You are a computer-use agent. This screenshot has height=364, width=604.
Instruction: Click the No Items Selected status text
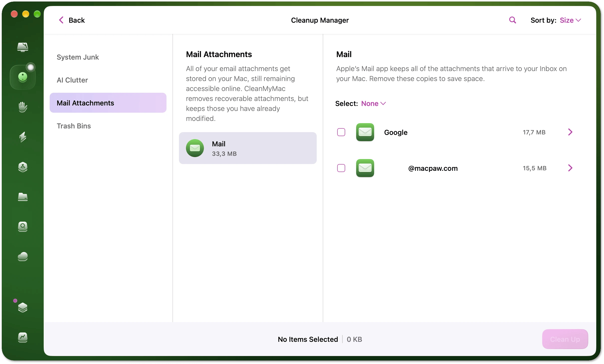coord(308,339)
